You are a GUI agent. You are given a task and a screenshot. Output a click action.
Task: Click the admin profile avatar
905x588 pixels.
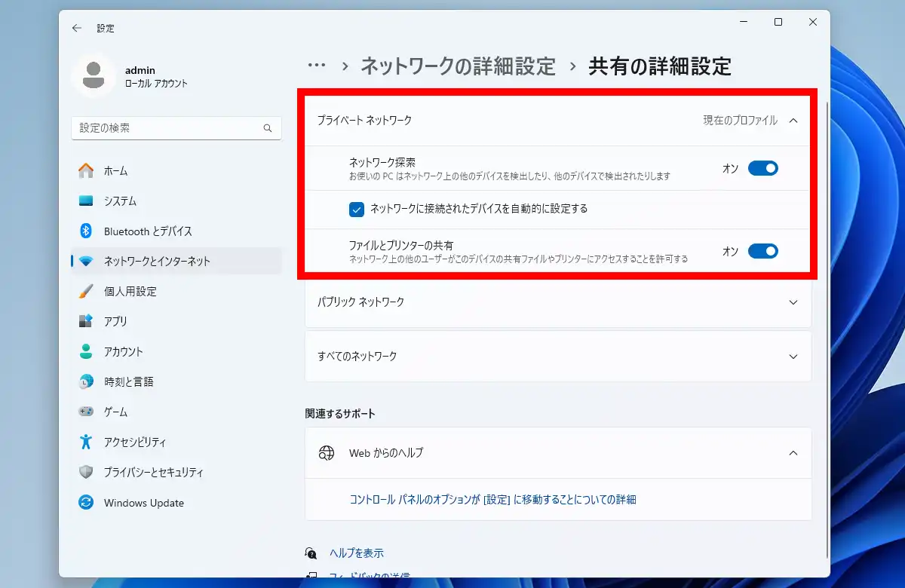click(x=94, y=76)
